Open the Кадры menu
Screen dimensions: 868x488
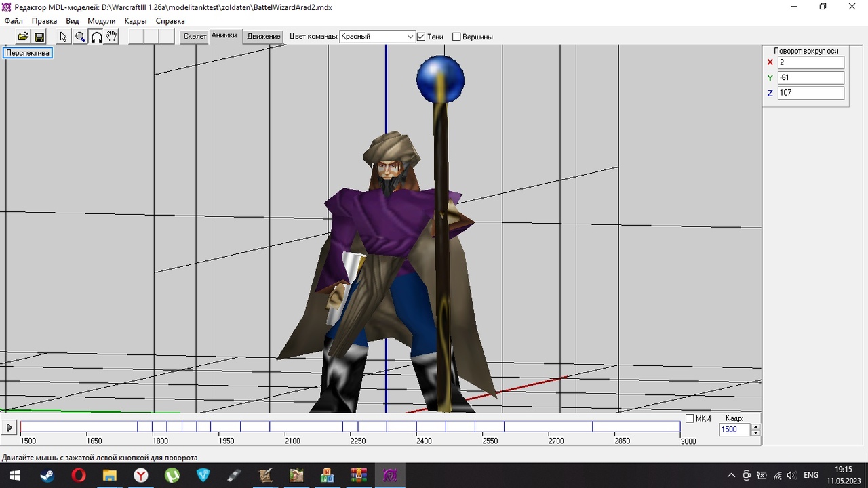click(136, 21)
